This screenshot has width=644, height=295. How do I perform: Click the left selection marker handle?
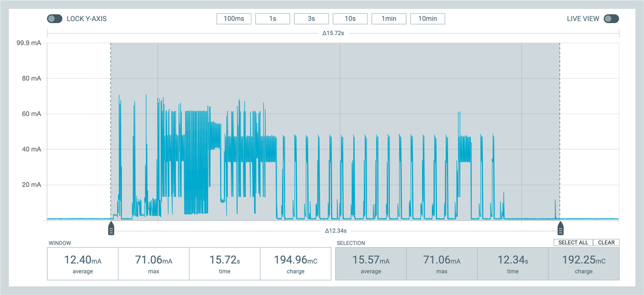[x=111, y=228]
